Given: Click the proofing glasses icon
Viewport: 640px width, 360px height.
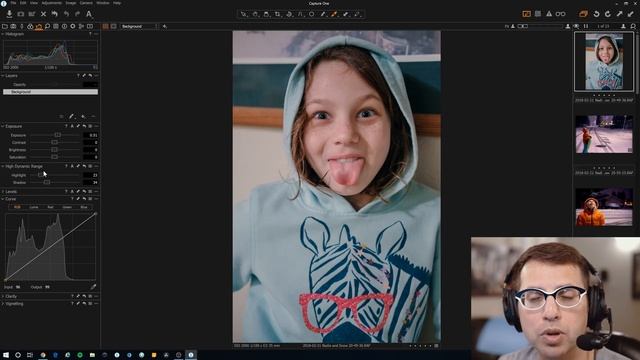Looking at the screenshot, I should (x=560, y=14).
